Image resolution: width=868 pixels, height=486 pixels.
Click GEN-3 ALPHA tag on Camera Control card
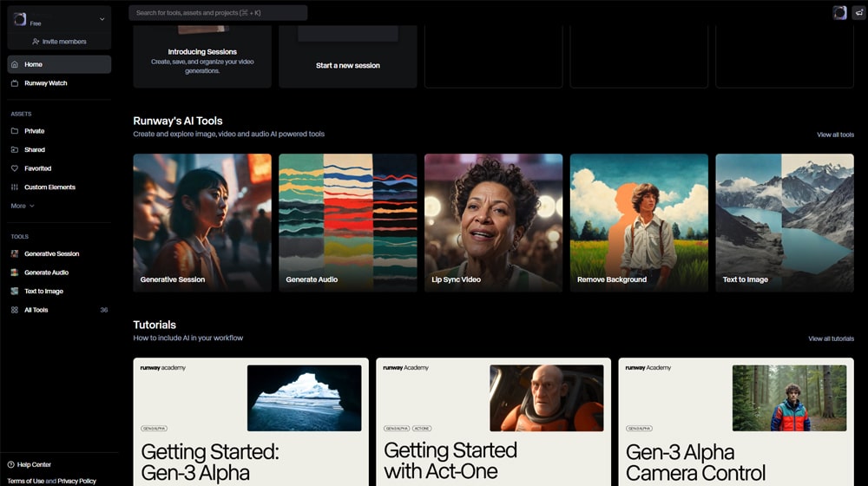tap(640, 429)
